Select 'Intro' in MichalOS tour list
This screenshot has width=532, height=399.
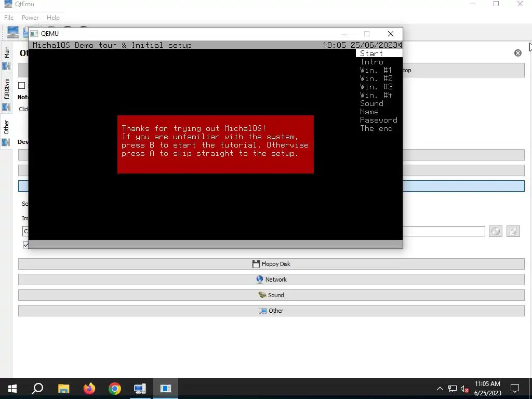(x=371, y=62)
